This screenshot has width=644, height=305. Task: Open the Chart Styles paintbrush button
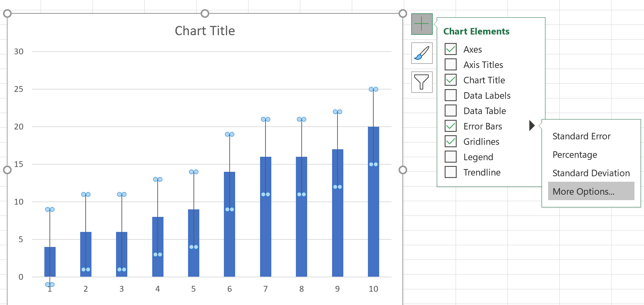coord(422,53)
